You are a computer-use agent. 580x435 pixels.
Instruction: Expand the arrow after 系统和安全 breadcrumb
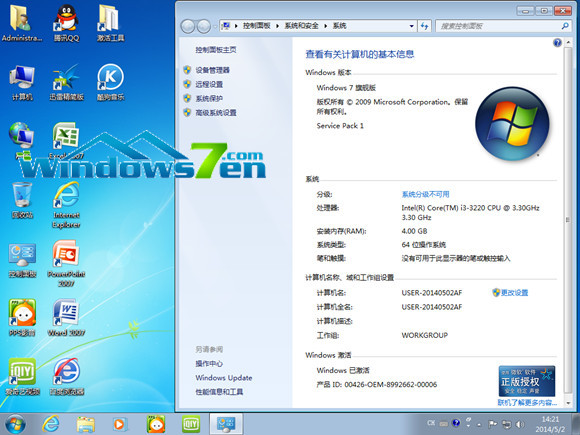[326, 26]
